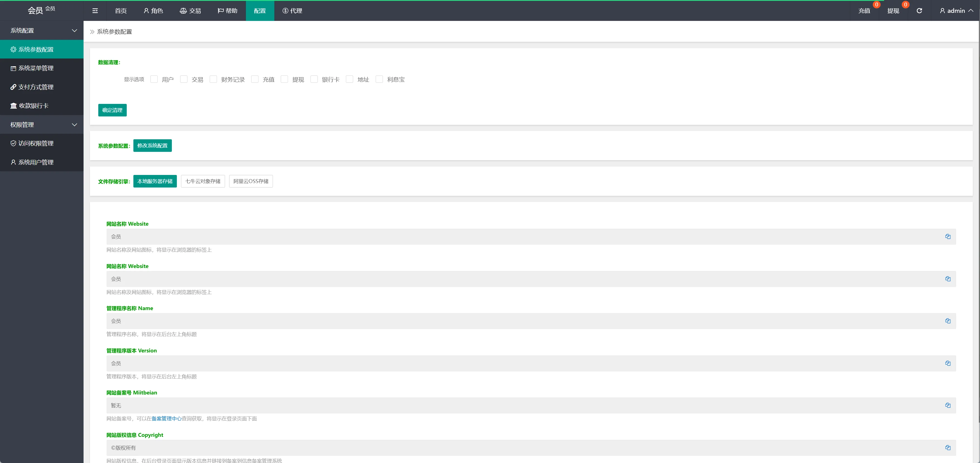Enable the 利息宝 checkbox
980x463 pixels.
(x=379, y=79)
